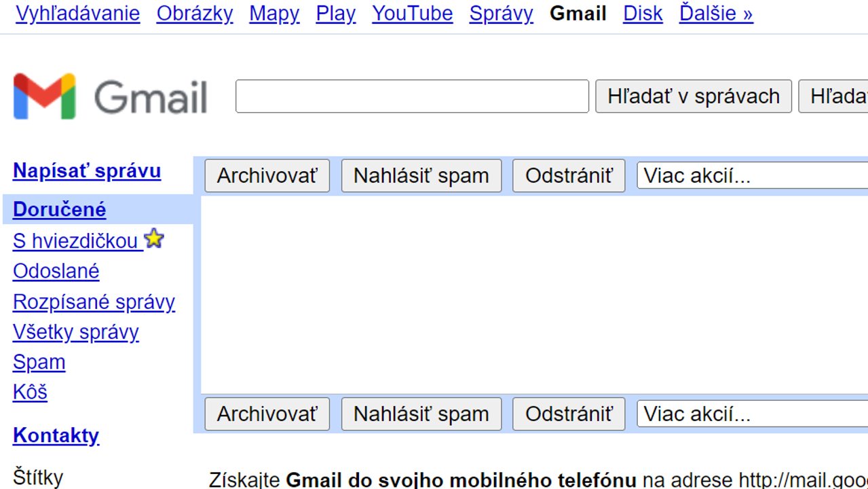Open the Doručené inbox folder

60,210
